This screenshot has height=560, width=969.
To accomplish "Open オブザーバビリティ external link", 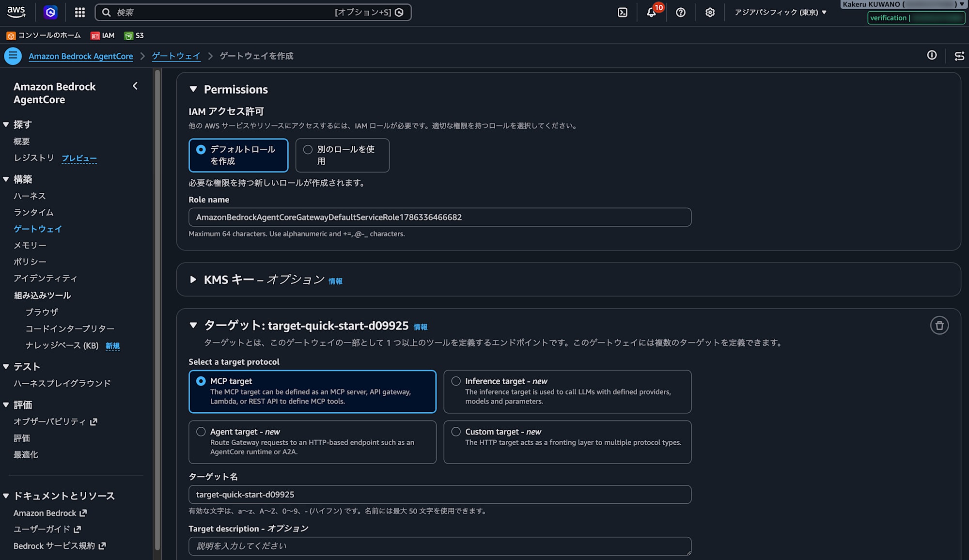I will click(x=55, y=421).
